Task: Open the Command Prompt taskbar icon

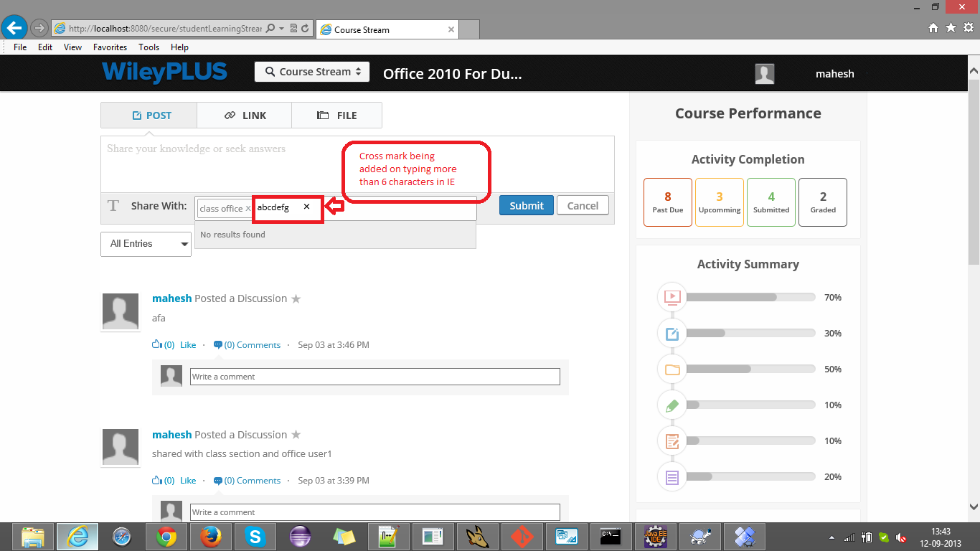Action: pyautogui.click(x=611, y=537)
